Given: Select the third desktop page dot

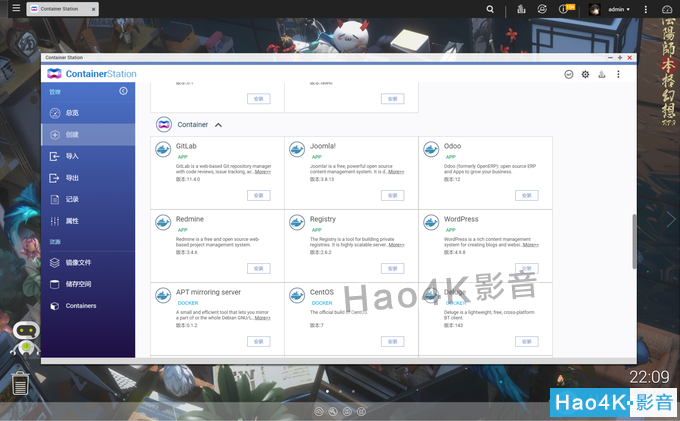Looking at the screenshot, I should click(353, 391).
